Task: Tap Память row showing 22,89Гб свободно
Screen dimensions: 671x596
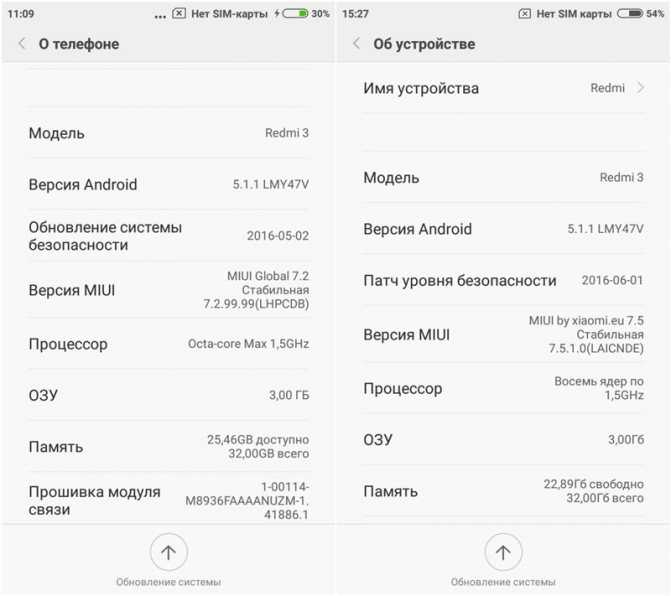Action: 503,491
